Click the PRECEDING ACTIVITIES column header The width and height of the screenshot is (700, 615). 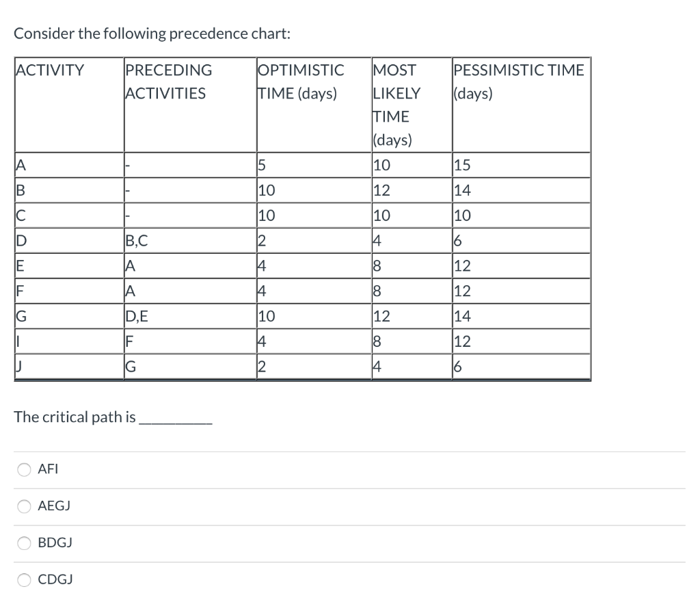click(168, 81)
